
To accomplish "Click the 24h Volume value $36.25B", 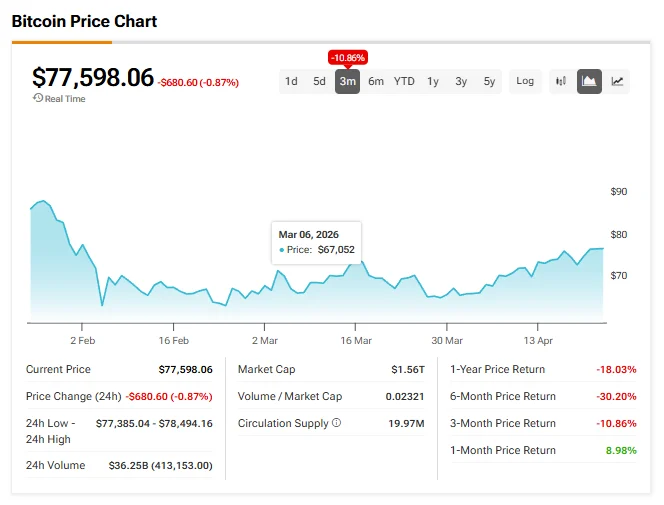I will click(x=160, y=466).
